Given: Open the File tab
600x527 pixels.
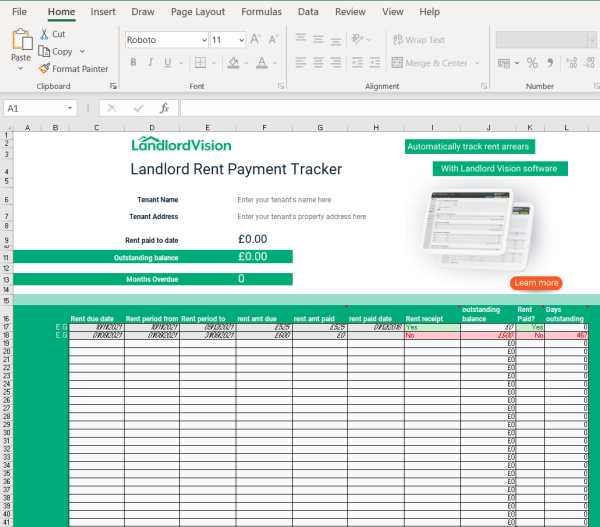Looking at the screenshot, I should [19, 12].
